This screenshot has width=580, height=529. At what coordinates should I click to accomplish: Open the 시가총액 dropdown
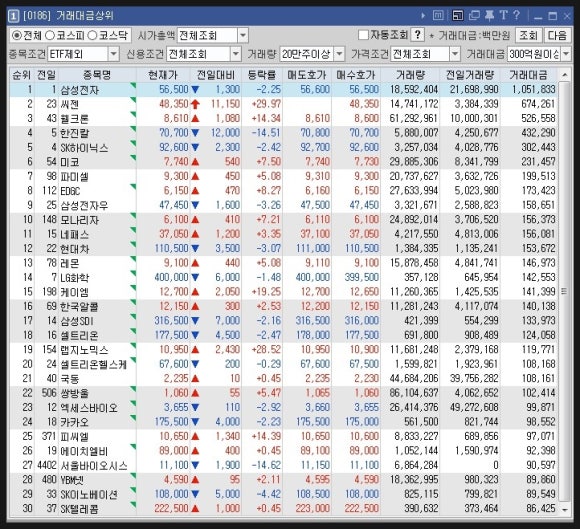pos(243,36)
